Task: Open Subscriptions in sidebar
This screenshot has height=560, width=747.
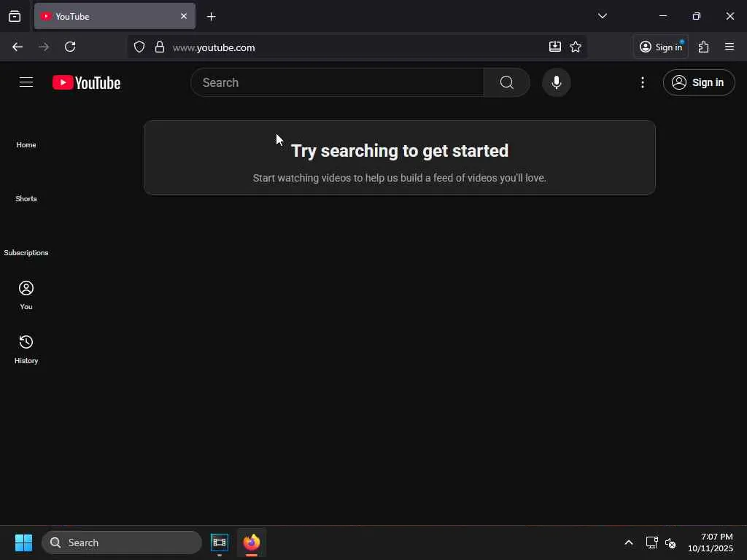Action: [x=26, y=252]
